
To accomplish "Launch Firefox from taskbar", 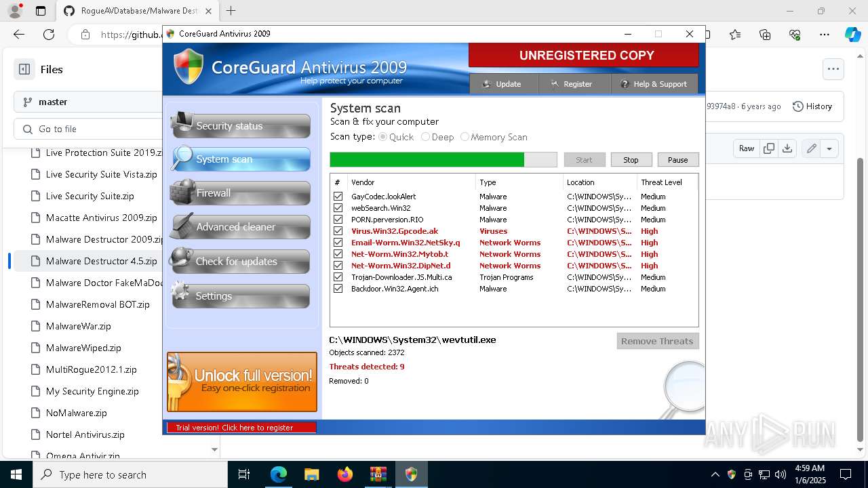I will (344, 474).
